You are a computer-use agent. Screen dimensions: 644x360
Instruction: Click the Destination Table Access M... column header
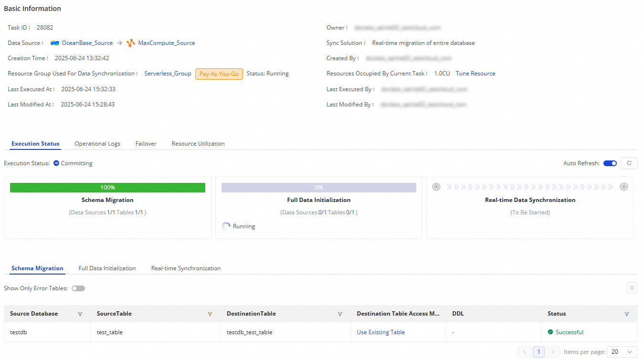coord(398,314)
